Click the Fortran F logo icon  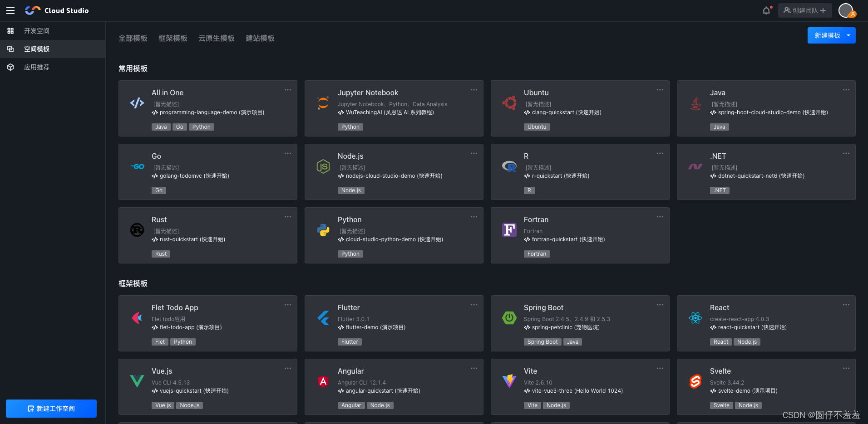509,230
